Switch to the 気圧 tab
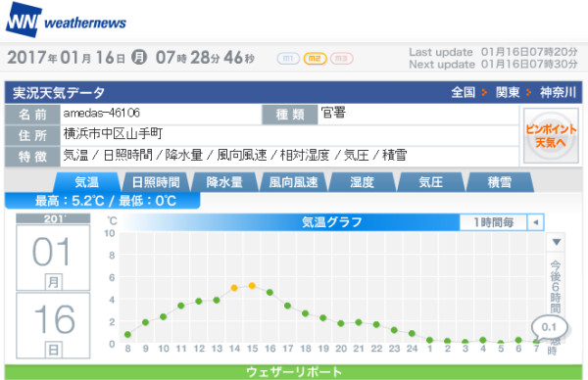The height and width of the screenshot is (380, 588). pyautogui.click(x=431, y=182)
